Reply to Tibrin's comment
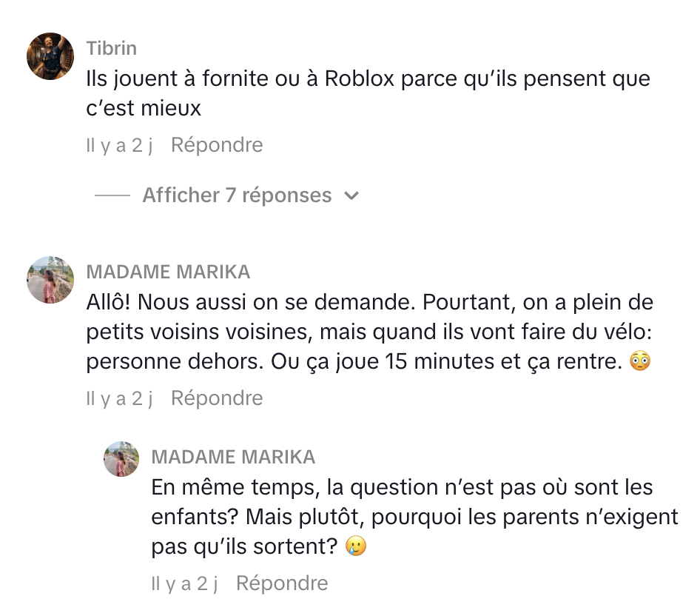This screenshot has height=616, width=700. pyautogui.click(x=217, y=145)
